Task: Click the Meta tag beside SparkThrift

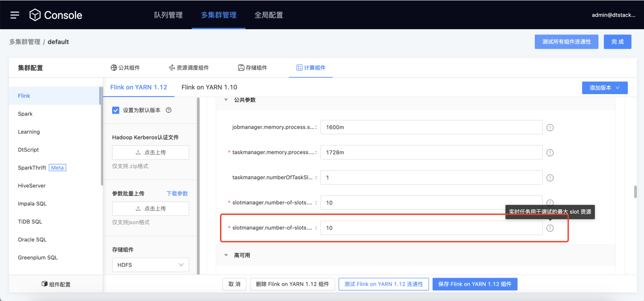Action: point(57,168)
